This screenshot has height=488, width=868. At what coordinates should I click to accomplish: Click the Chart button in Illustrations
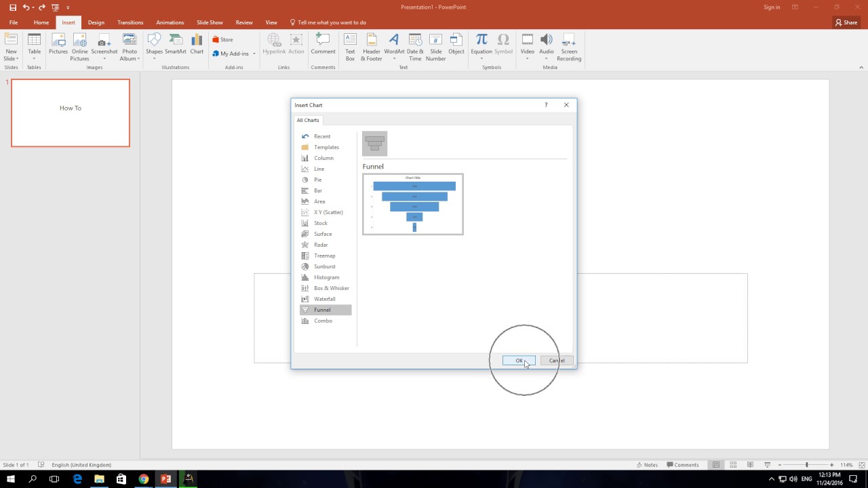pos(197,45)
